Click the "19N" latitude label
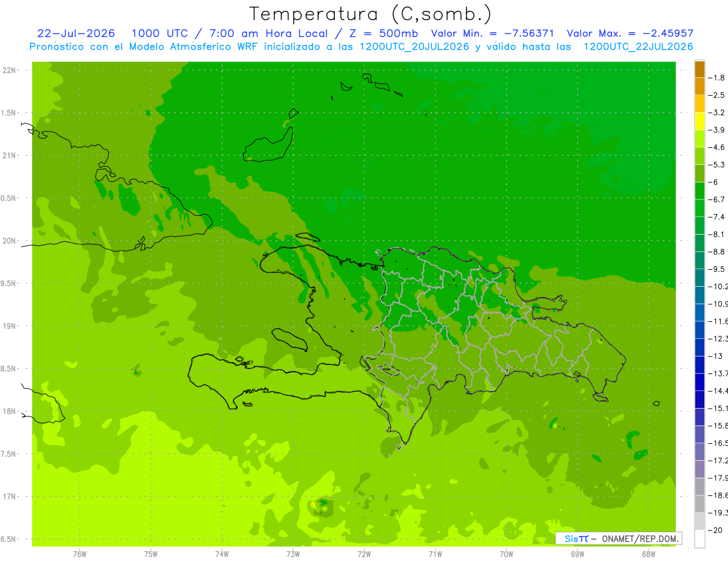The width and height of the screenshot is (728, 562). point(9,326)
